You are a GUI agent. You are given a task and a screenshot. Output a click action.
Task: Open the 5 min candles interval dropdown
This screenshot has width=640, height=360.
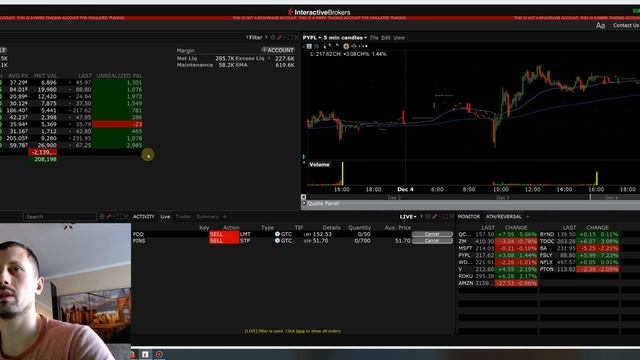pos(345,38)
